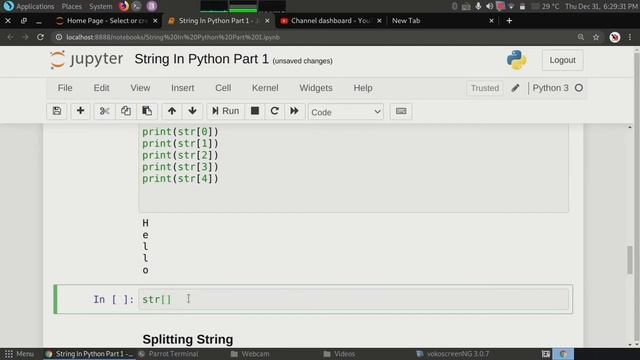The height and width of the screenshot is (360, 640).
Task: Open the Applications system menu
Action: (29, 6)
